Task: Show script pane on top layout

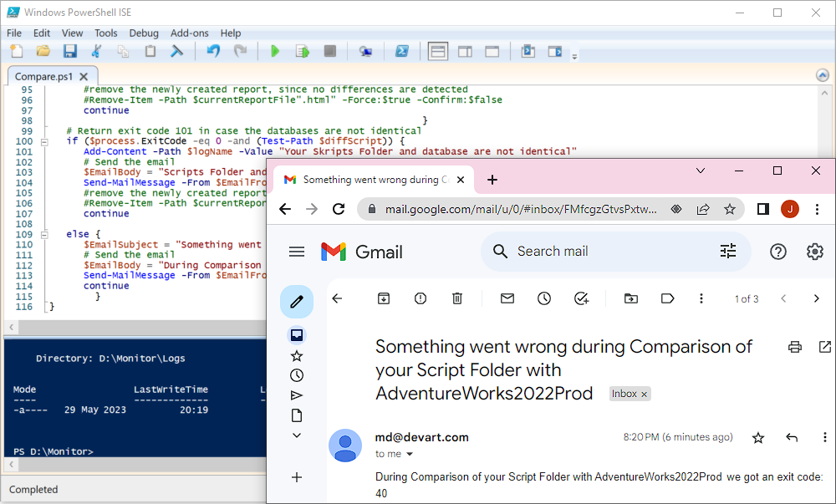Action: click(438, 51)
